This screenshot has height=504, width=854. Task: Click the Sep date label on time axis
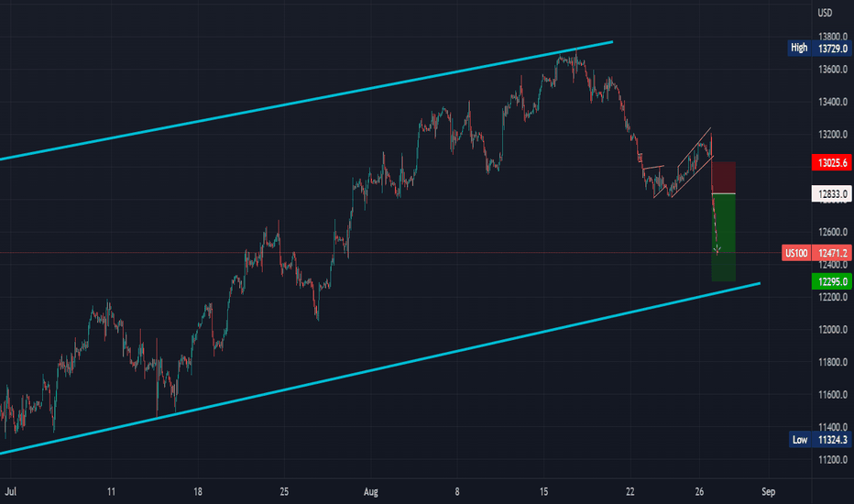pyautogui.click(x=768, y=491)
